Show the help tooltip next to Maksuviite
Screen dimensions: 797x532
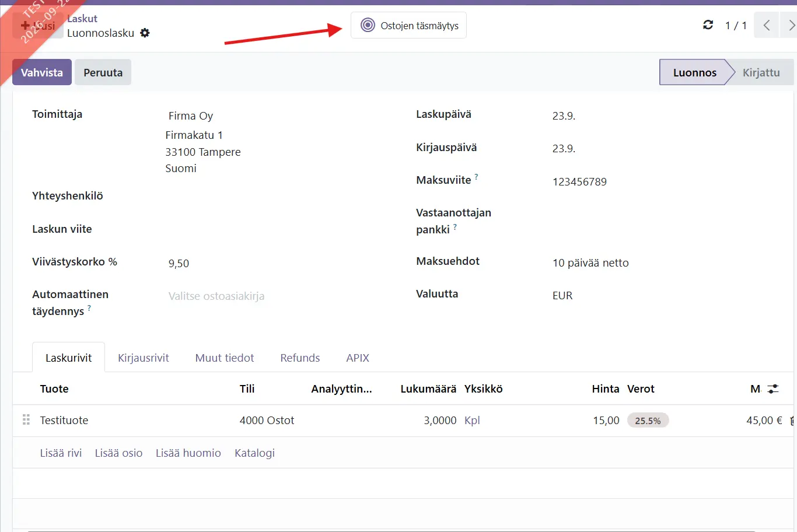click(476, 177)
